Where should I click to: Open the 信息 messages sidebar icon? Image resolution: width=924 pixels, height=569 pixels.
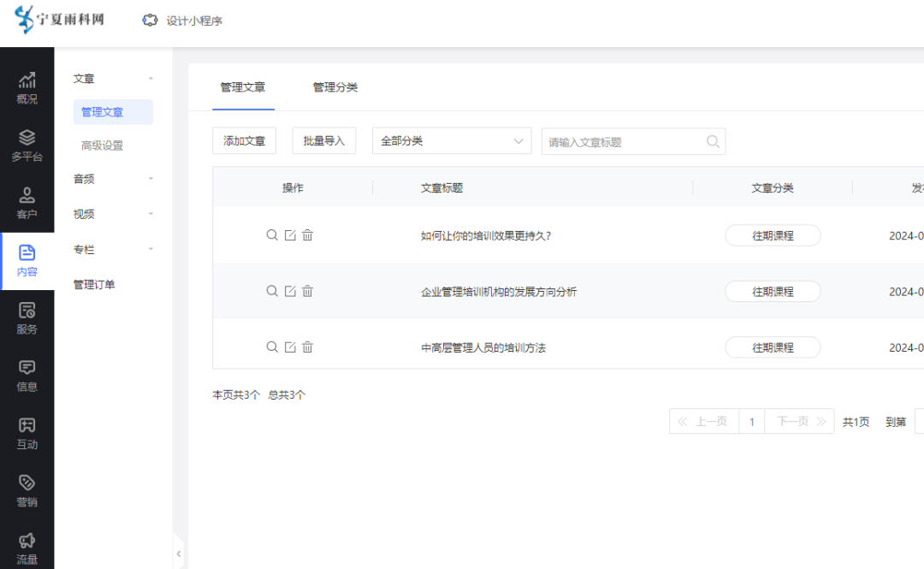(27, 376)
